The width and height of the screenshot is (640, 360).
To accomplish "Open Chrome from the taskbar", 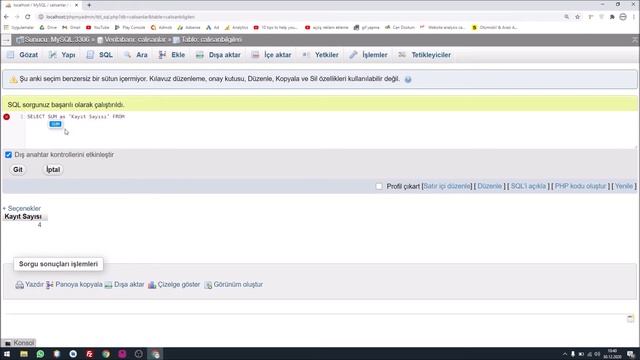I will point(106,354).
